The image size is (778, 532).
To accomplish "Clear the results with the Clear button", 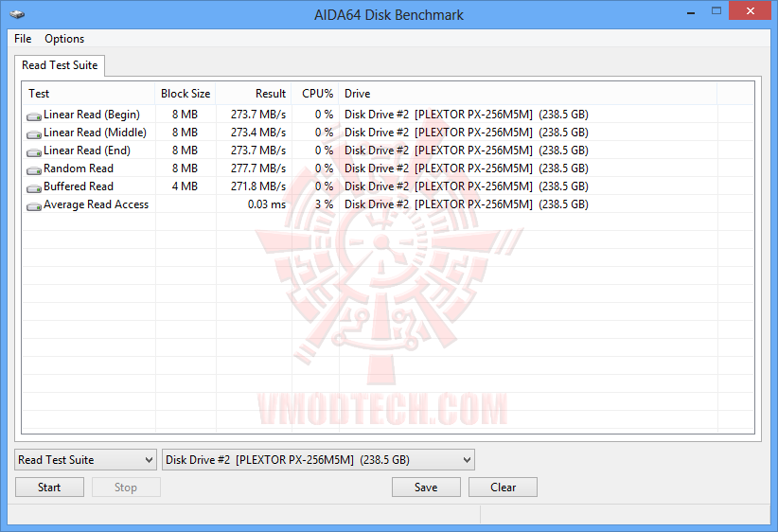I will click(503, 488).
